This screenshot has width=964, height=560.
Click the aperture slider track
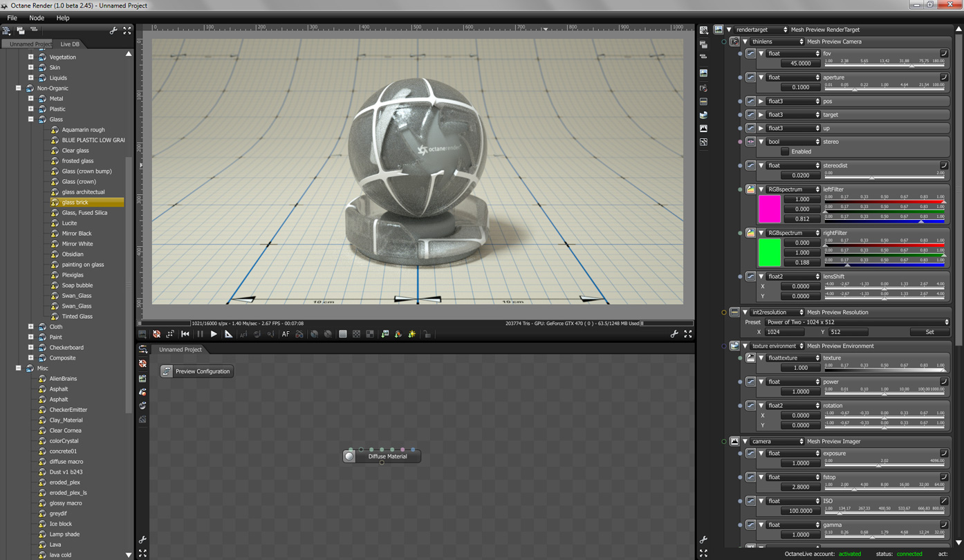pyautogui.click(x=884, y=88)
